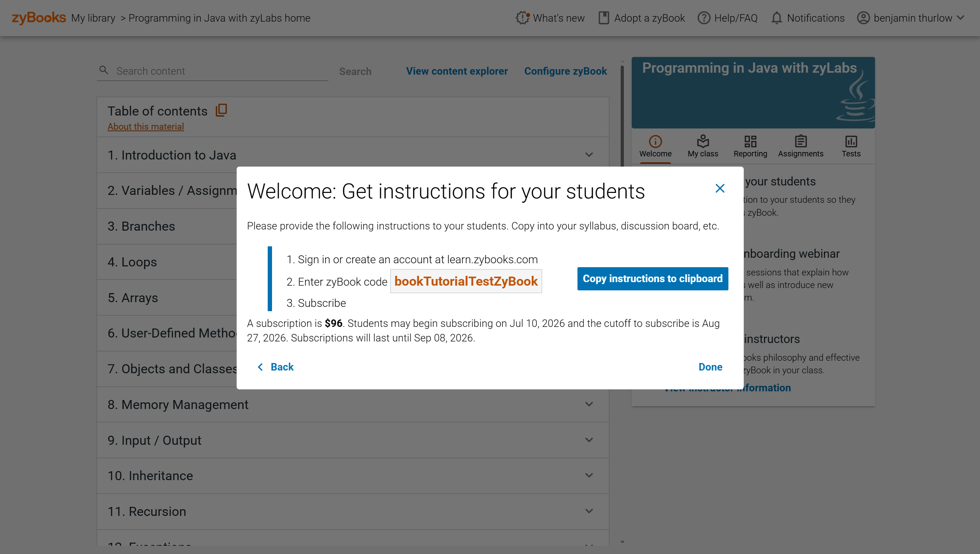Click Programming in Java with zyLabs home breadcrumb
The image size is (980, 554).
pyautogui.click(x=219, y=18)
